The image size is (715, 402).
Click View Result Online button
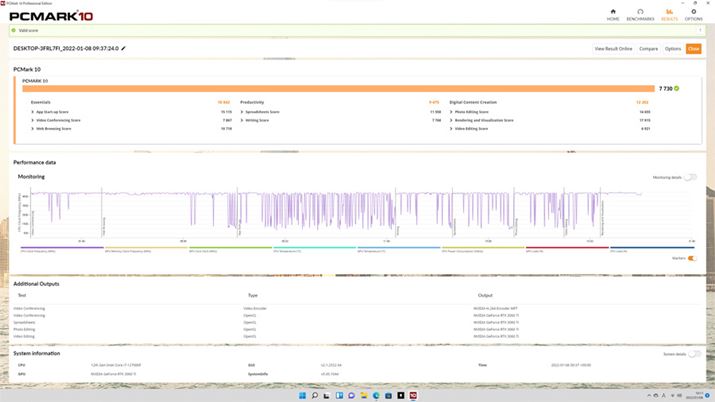613,48
